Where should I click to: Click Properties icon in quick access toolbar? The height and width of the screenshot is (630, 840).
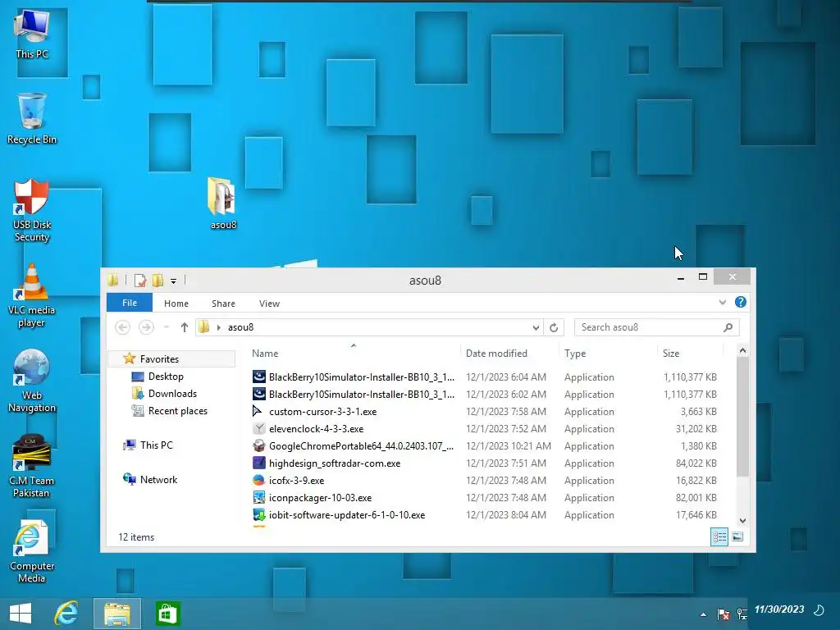(140, 281)
